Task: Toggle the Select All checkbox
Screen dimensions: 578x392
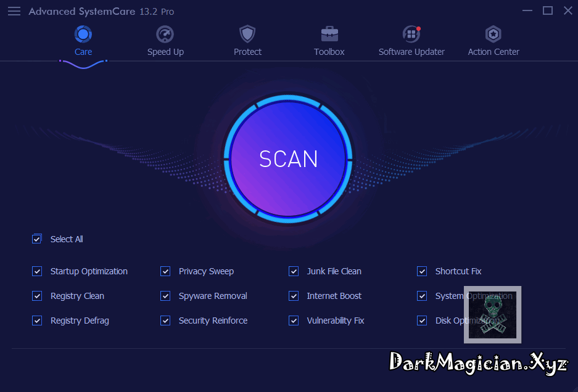Action: pos(37,239)
